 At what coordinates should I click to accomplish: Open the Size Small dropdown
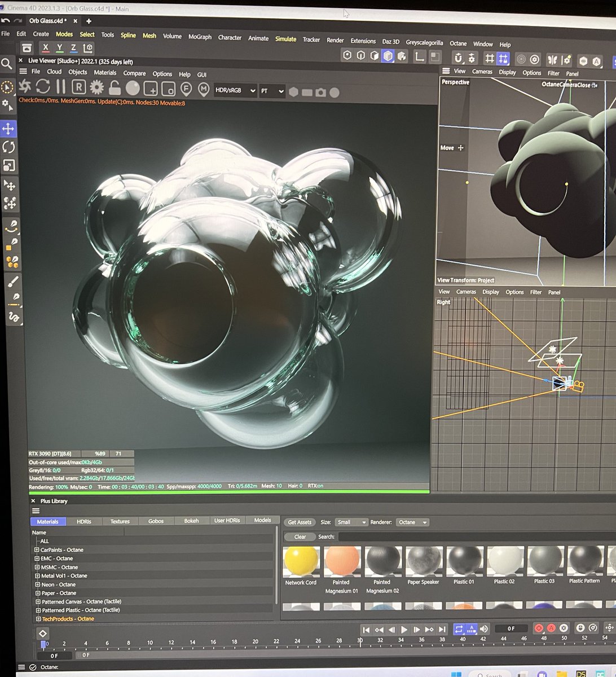pyautogui.click(x=351, y=522)
